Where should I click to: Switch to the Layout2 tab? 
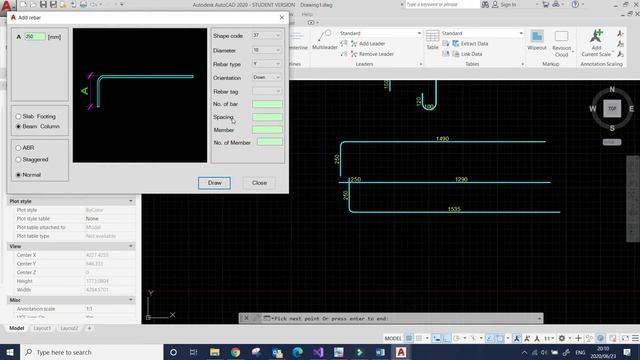point(69,328)
